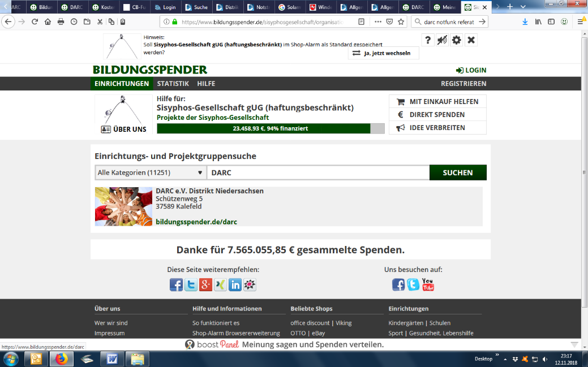This screenshot has height=367, width=588.
Task: Click the IDEE VERBREITEN button
Action: point(437,128)
